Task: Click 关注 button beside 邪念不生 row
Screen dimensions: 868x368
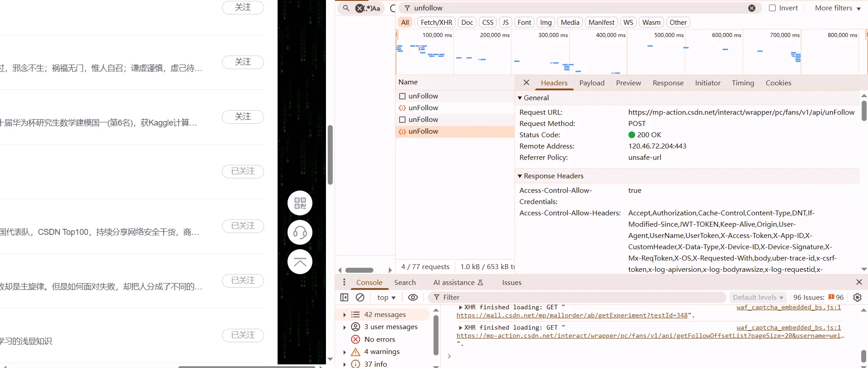Action: (x=243, y=62)
